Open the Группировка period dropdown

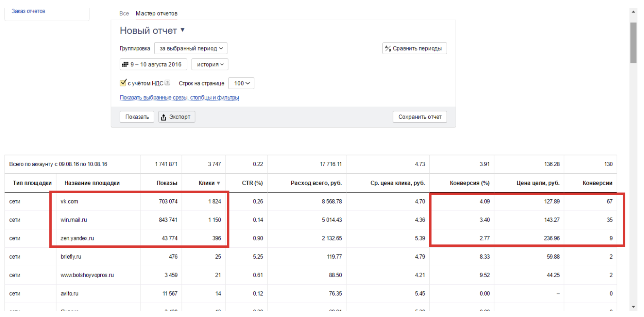click(x=191, y=48)
